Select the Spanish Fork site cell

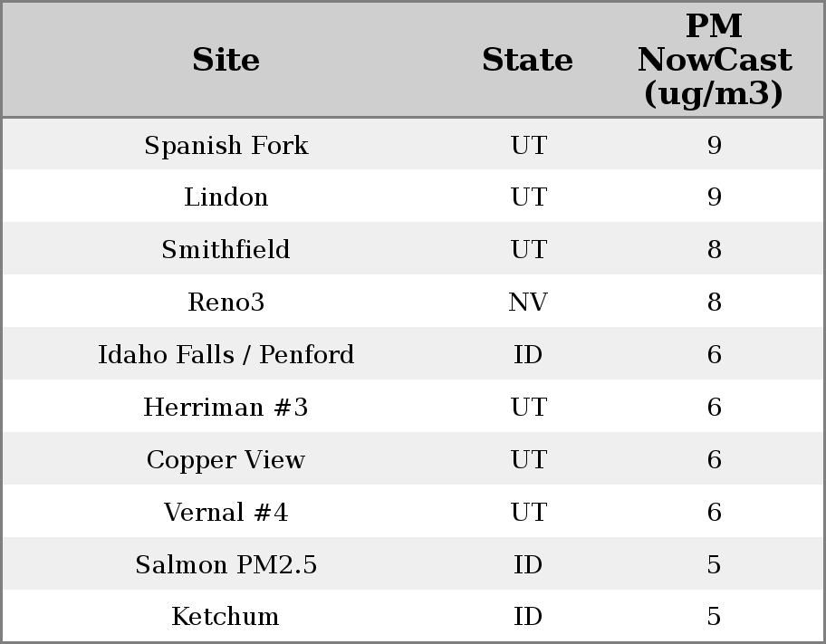coord(226,145)
